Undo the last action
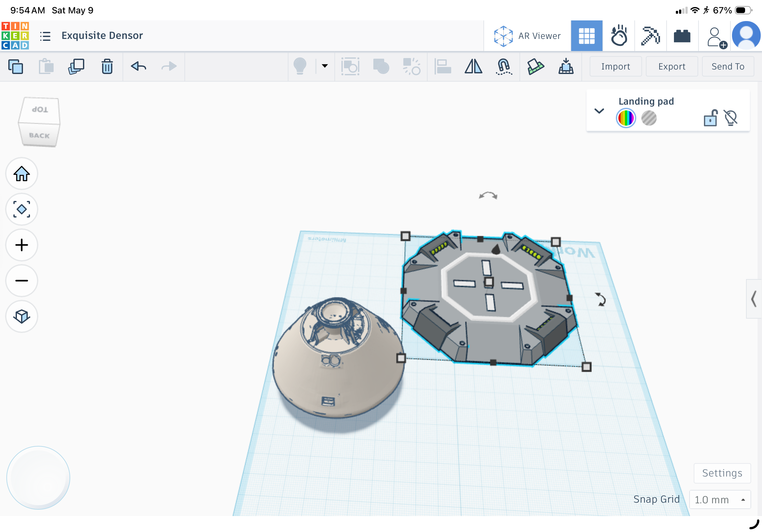This screenshot has width=762, height=532. pyautogui.click(x=138, y=66)
